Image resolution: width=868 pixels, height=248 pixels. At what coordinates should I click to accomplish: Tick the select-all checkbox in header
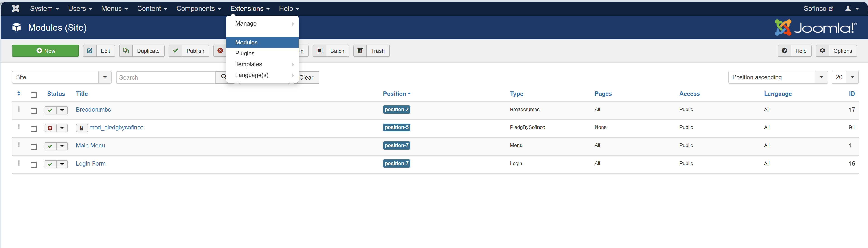tap(34, 95)
